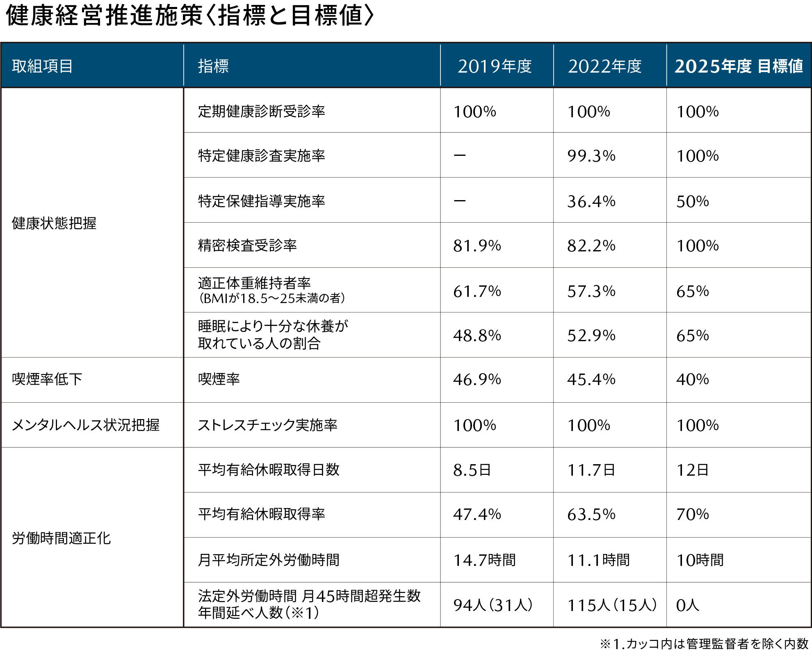Image resolution: width=812 pixels, height=652 pixels.
Task: Select the 99.3% value for 2022年度
Action: point(591,156)
